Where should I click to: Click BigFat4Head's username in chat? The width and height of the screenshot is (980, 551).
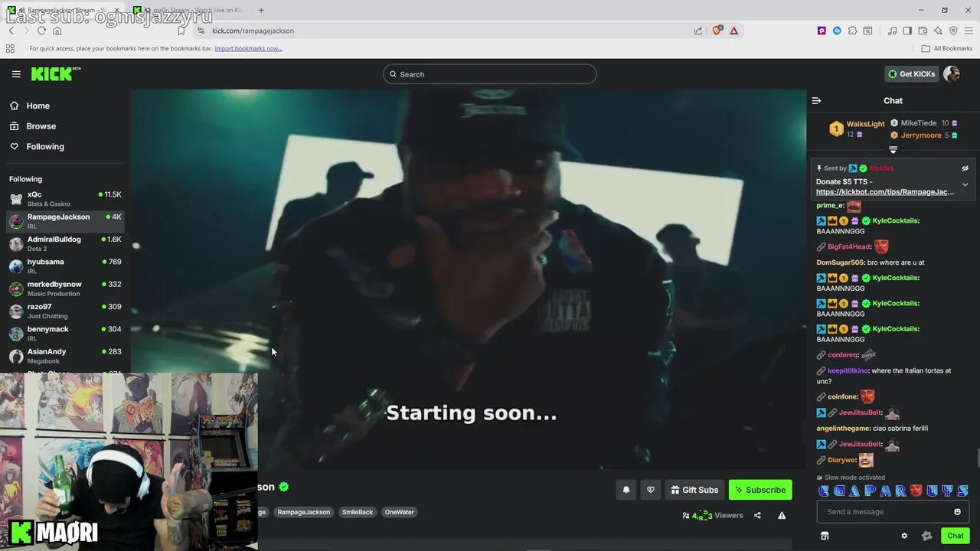(849, 247)
